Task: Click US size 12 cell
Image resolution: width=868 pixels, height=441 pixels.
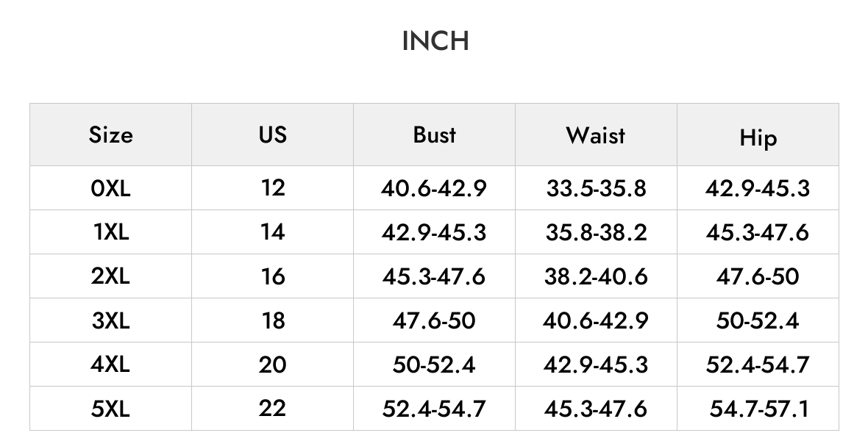Action: pyautogui.click(x=272, y=188)
